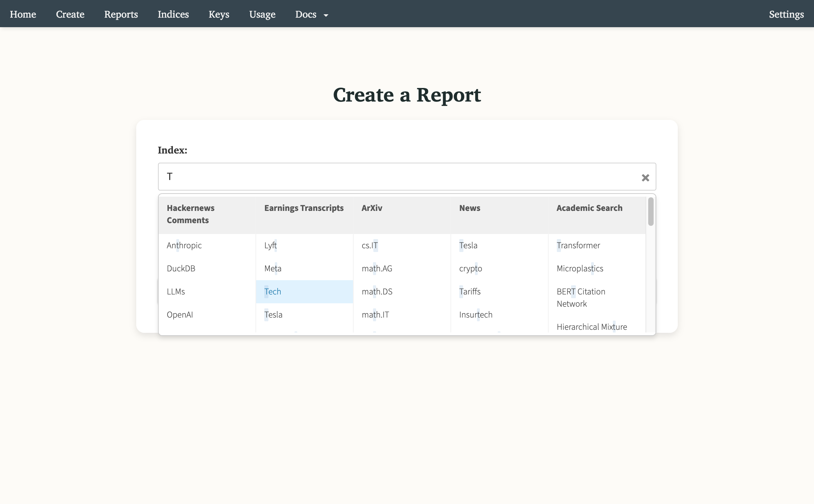Select the Tech index under Earnings Transcripts
The width and height of the screenshot is (814, 504).
click(x=272, y=291)
